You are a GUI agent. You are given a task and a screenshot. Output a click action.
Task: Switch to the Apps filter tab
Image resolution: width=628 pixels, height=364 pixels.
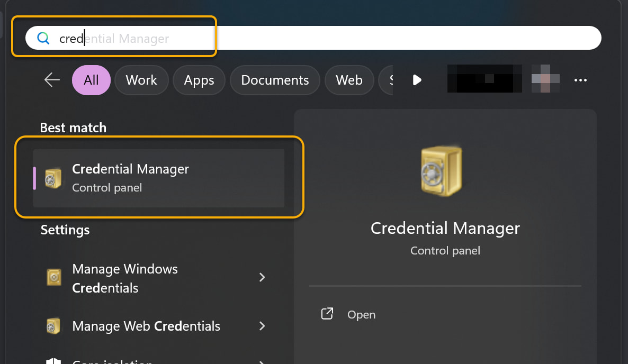199,80
